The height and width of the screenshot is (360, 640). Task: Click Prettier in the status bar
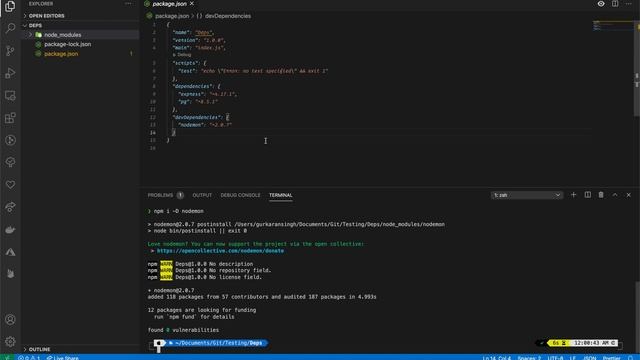611,358
